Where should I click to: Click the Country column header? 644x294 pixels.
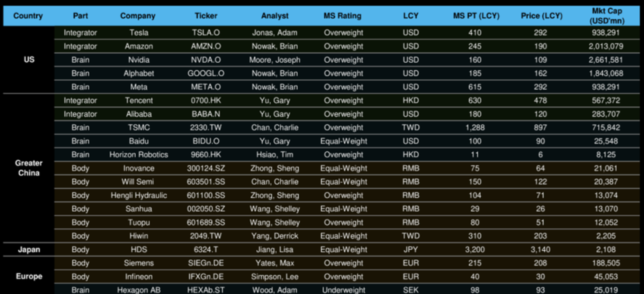click(28, 16)
